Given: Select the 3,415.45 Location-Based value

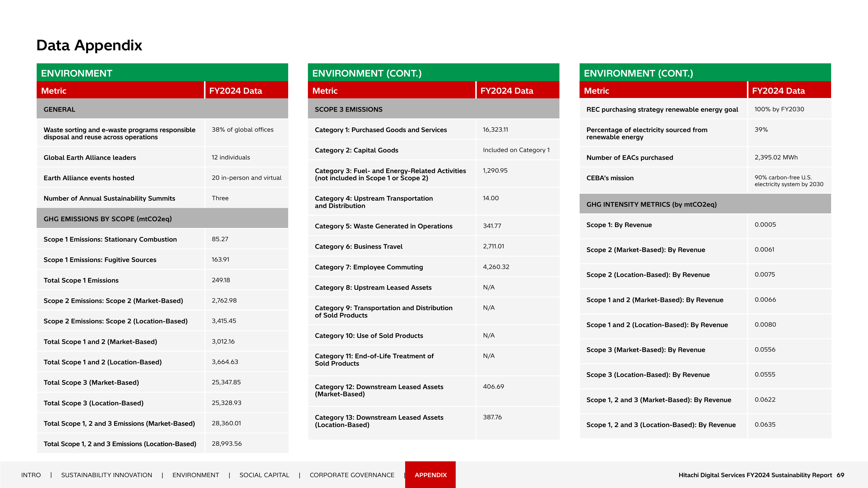Looking at the screenshot, I should tap(224, 321).
